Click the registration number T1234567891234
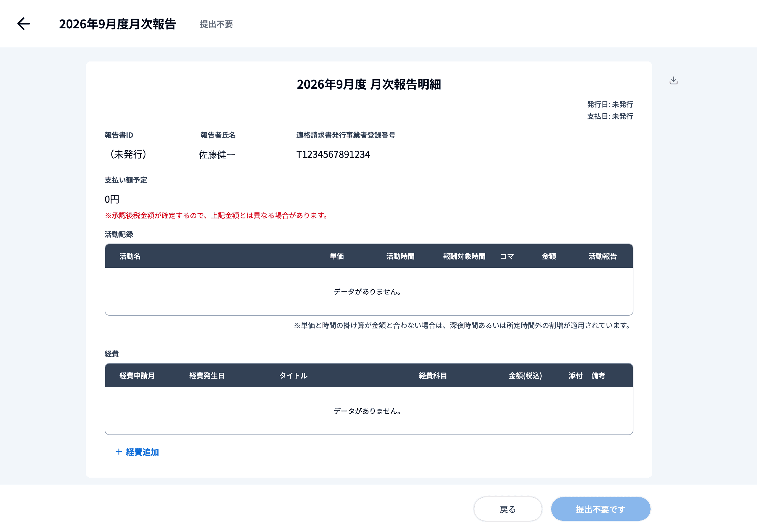 point(333,154)
